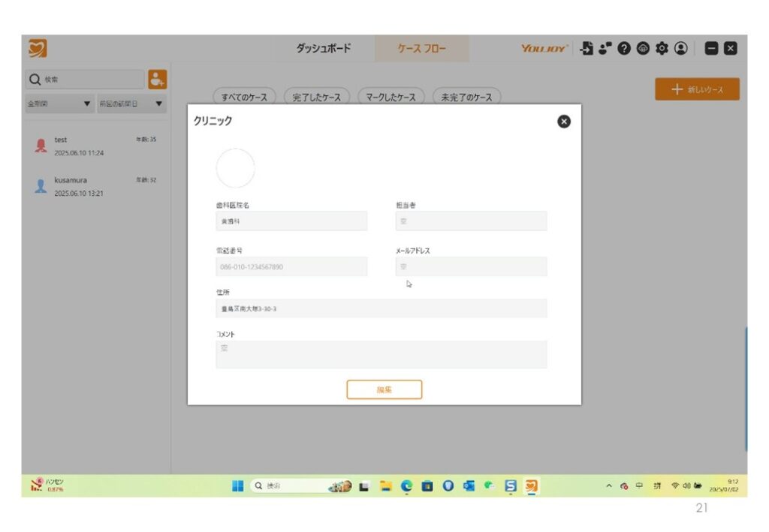Select the すべてのケース filter
The image size is (769, 532).
pos(245,98)
